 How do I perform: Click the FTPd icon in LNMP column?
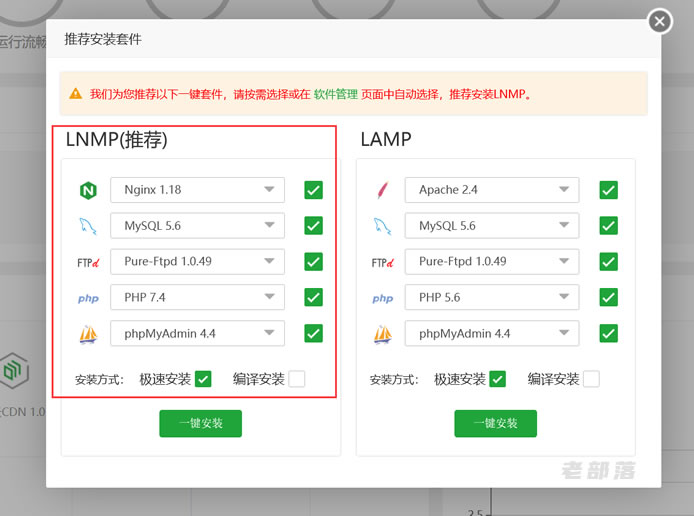88,262
